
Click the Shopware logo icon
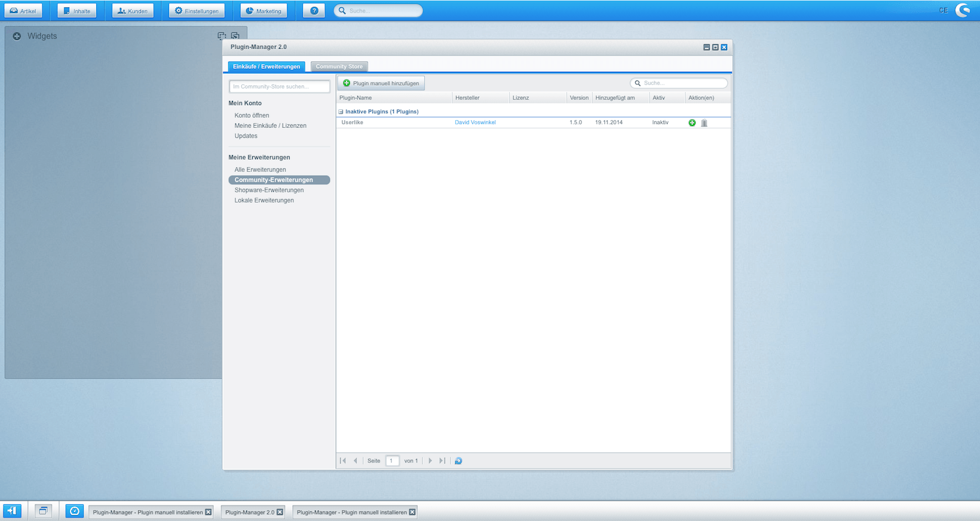tap(963, 10)
